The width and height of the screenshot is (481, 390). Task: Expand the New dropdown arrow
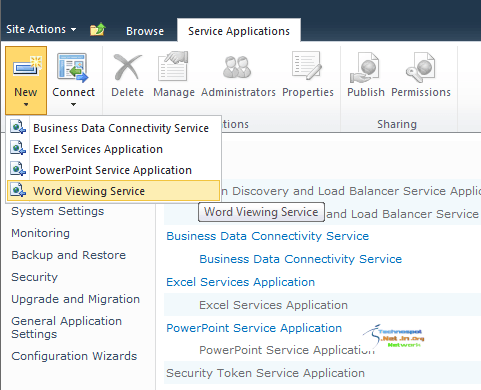tap(26, 105)
